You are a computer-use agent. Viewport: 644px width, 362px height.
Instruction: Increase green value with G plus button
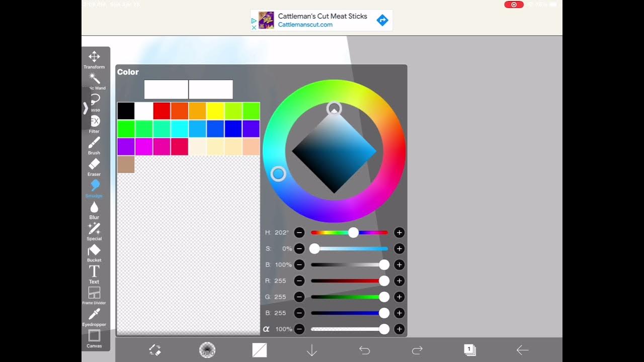click(x=399, y=297)
